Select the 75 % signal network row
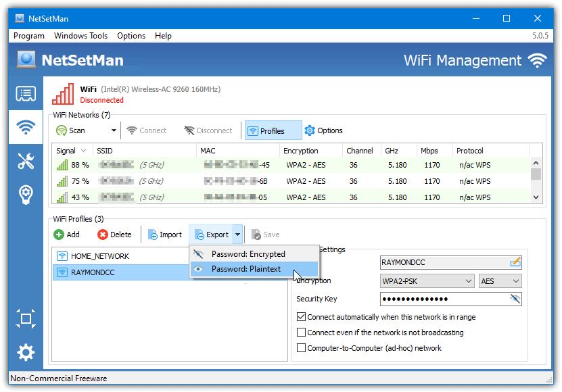 click(291, 181)
